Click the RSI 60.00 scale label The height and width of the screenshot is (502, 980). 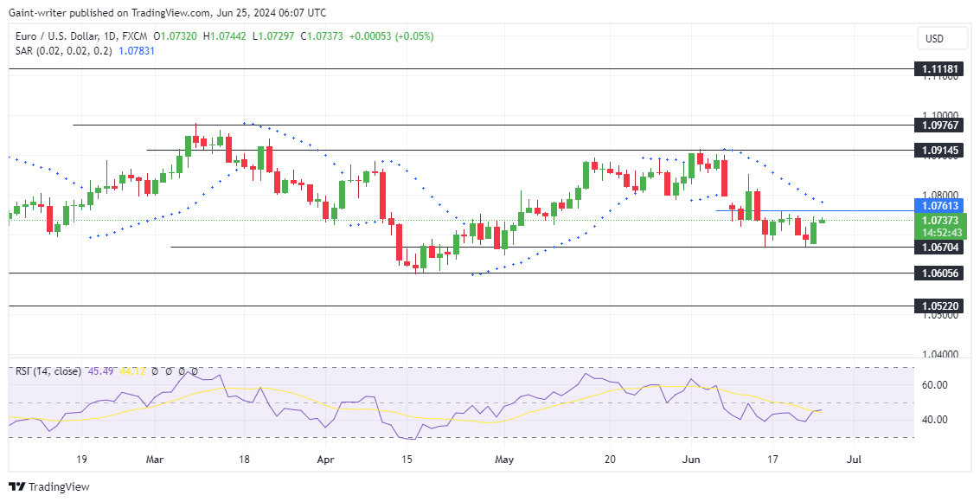tap(935, 384)
